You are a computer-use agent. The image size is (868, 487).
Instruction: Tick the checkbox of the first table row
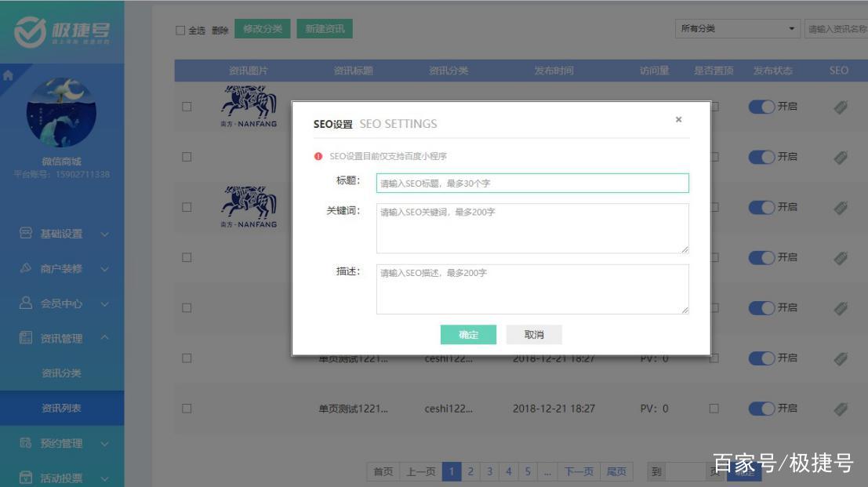(x=187, y=107)
